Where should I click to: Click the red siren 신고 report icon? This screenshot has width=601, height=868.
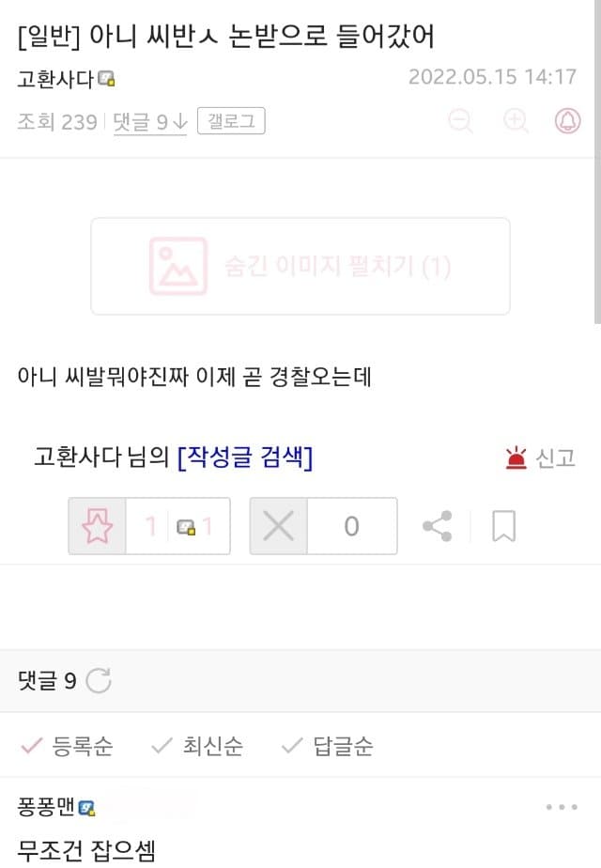coord(516,457)
